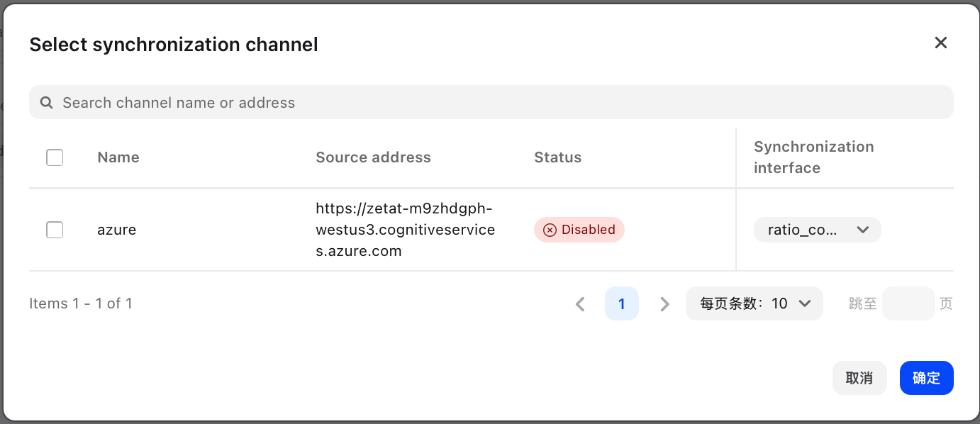Focus the search channel name field
980x424 pixels.
pos(491,103)
